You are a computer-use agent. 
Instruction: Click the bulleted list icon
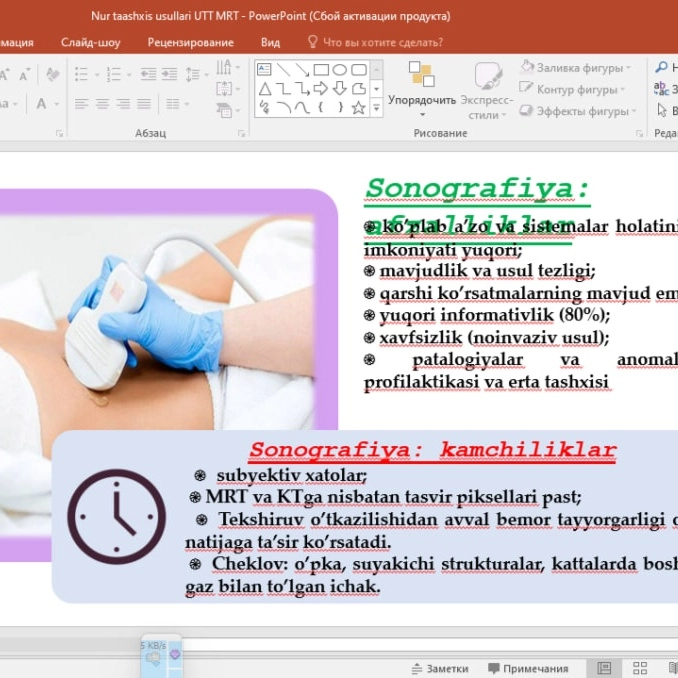(x=82, y=74)
